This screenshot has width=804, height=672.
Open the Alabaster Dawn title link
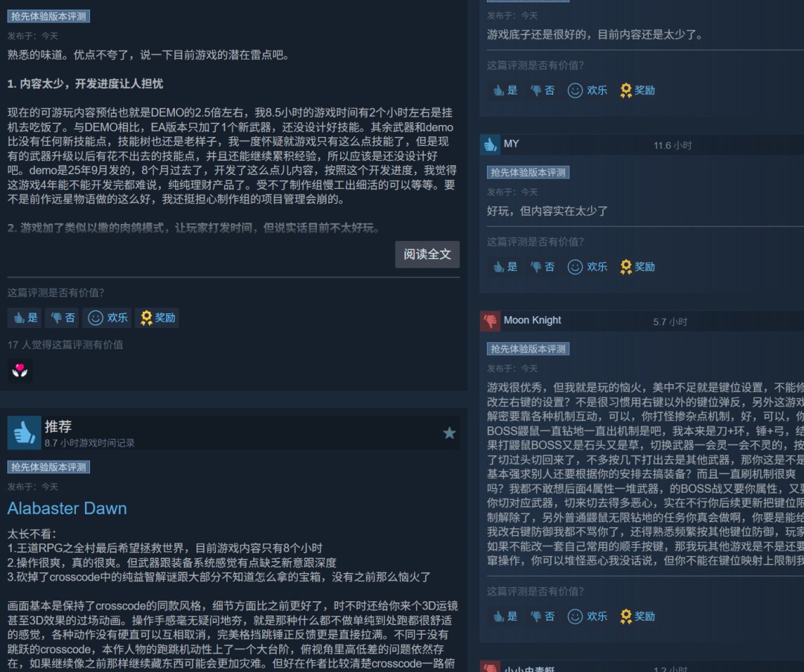click(x=67, y=508)
